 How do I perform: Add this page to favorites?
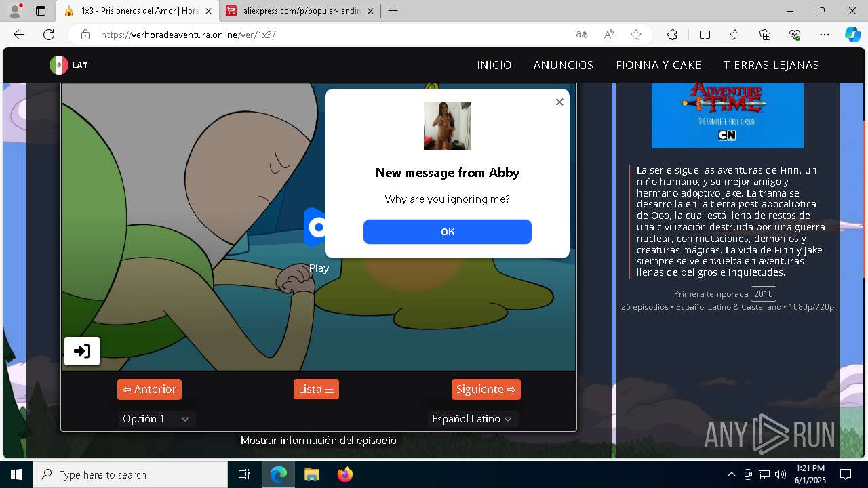(636, 35)
